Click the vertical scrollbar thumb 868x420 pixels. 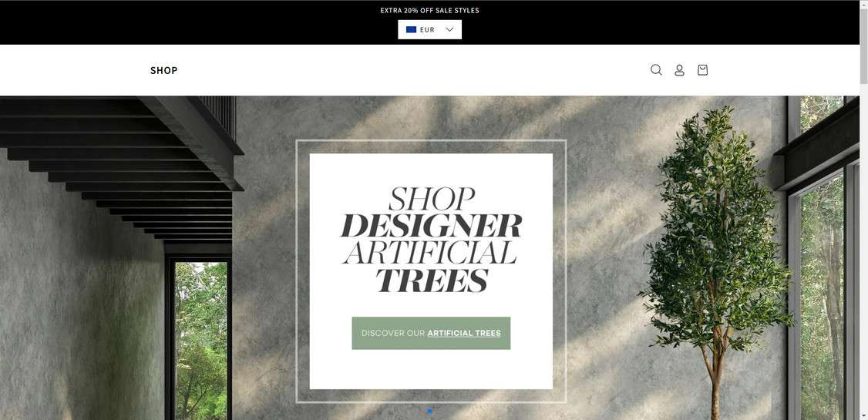863,45
